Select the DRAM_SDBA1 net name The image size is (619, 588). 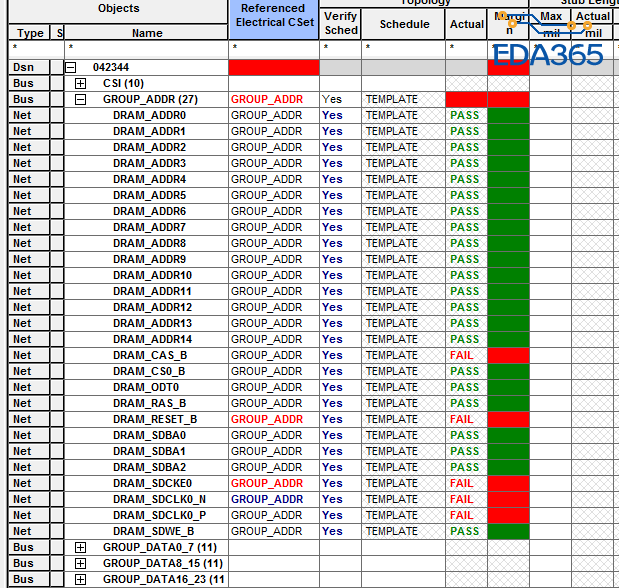(x=149, y=451)
